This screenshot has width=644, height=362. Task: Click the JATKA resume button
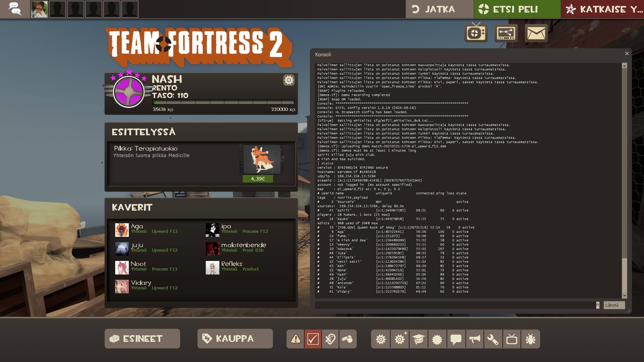(x=439, y=9)
